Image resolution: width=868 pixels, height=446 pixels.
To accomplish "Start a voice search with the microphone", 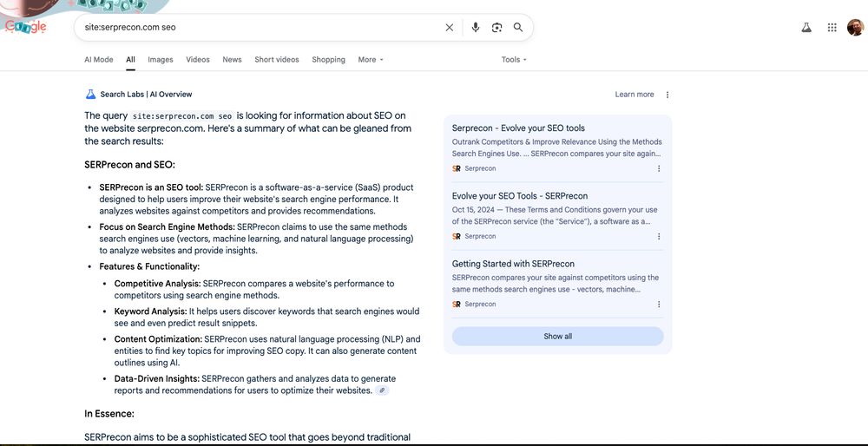I will click(x=476, y=28).
